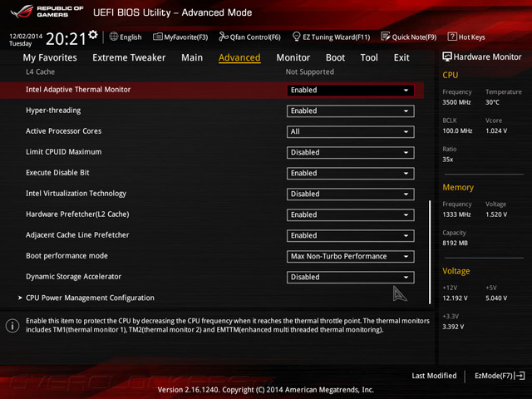Click the Qfan Control fan icon
The image size is (532, 399).
(224, 37)
